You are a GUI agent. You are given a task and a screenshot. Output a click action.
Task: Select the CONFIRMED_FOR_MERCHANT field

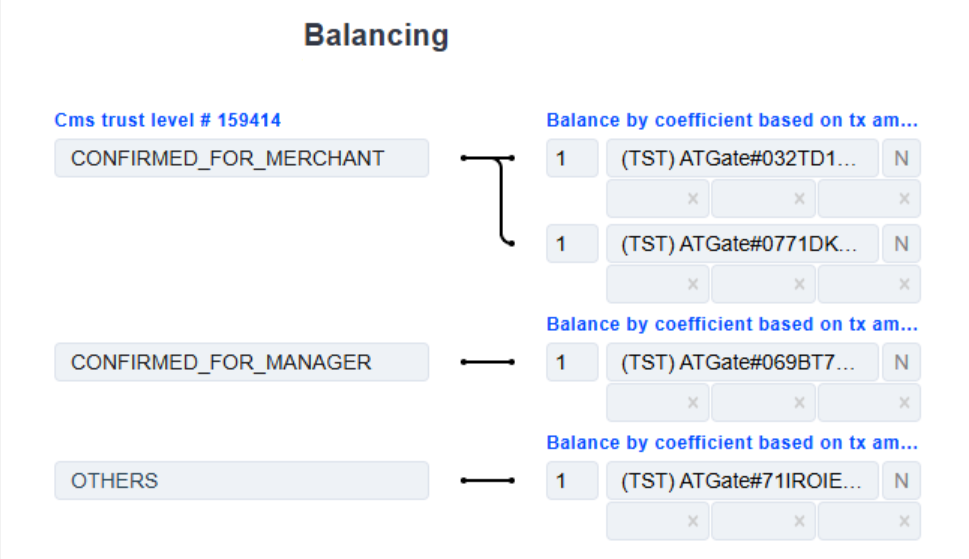pos(242,158)
